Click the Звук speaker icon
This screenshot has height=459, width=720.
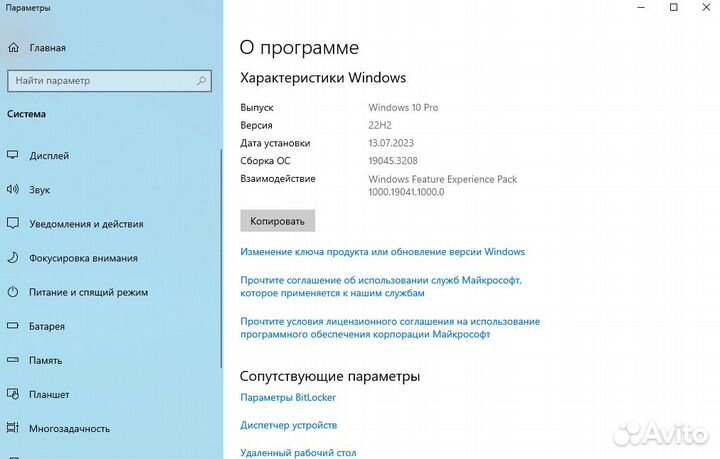[13, 189]
